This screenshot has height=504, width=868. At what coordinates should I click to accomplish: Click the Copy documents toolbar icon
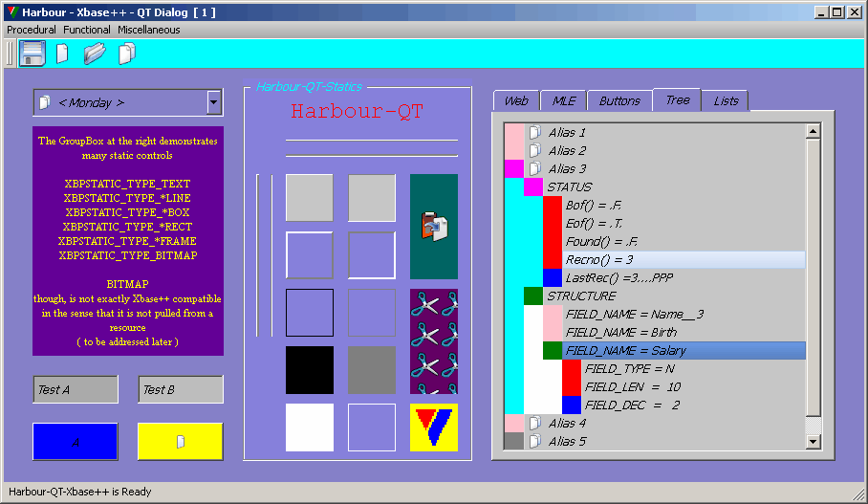[x=127, y=54]
